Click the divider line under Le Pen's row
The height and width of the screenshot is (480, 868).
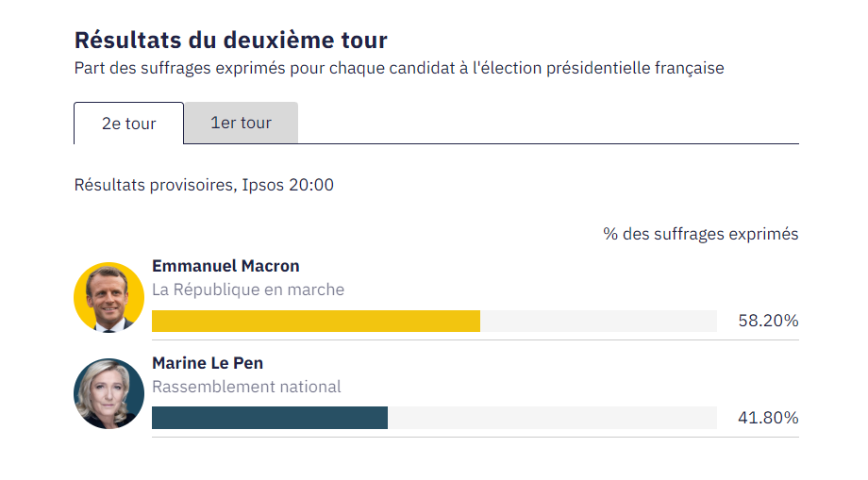tap(475, 438)
